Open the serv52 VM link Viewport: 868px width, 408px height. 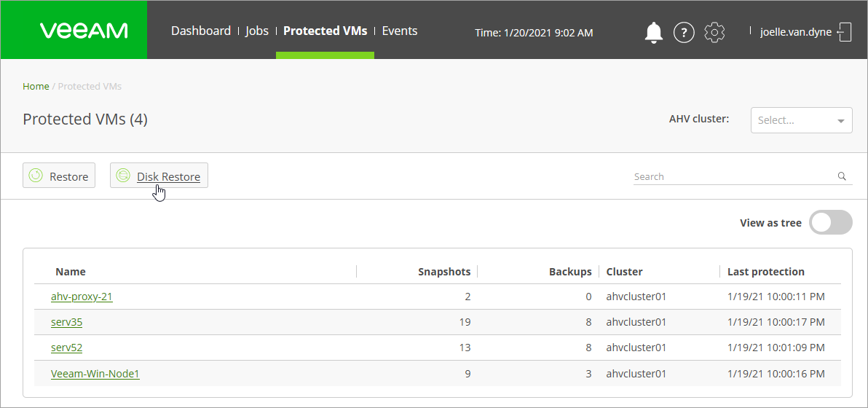[66, 348]
